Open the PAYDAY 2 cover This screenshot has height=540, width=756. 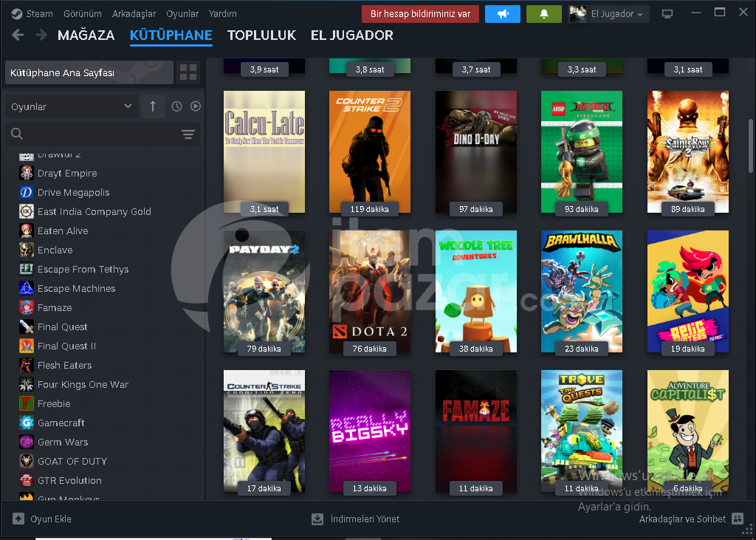click(264, 292)
